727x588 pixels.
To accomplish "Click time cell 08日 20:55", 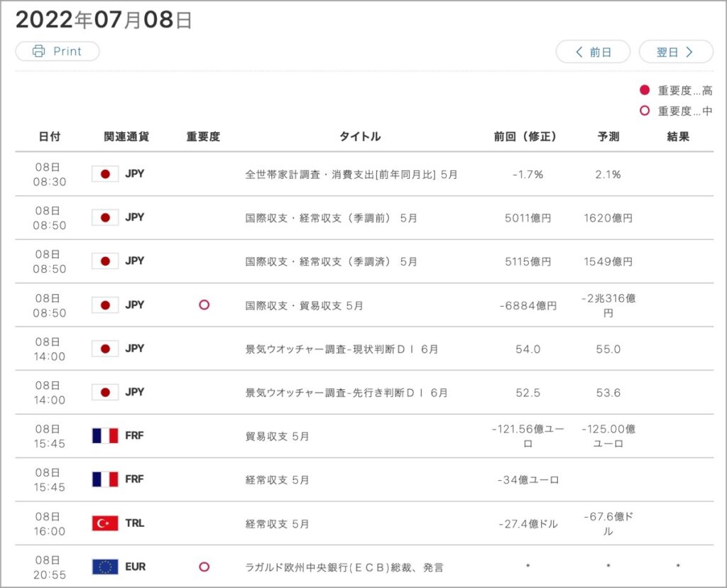I will (x=50, y=567).
